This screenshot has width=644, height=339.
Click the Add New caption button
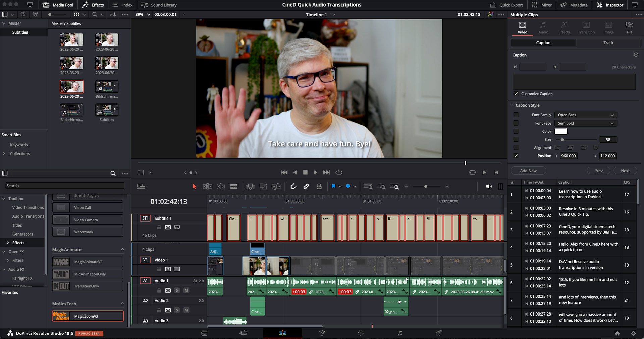(528, 171)
